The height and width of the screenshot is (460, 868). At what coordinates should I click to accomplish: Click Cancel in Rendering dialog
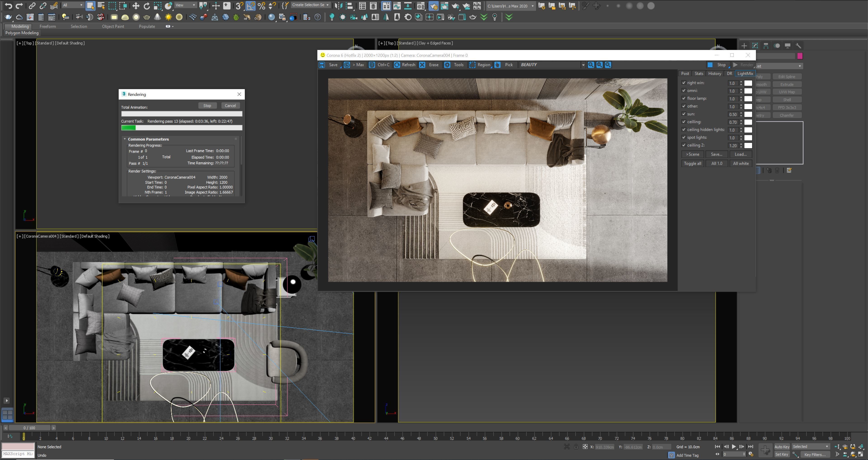[x=230, y=106]
